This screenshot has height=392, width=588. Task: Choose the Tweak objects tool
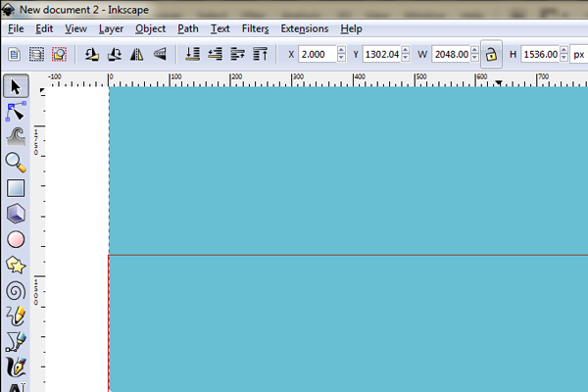tap(16, 137)
